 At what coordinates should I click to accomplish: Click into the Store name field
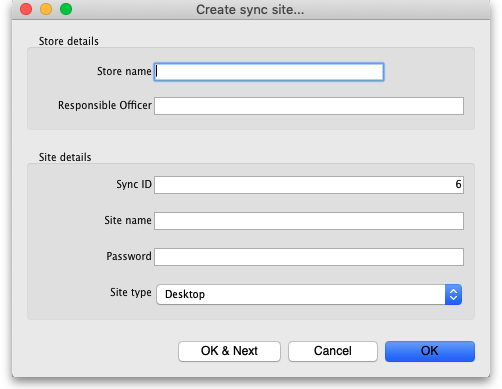(269, 72)
